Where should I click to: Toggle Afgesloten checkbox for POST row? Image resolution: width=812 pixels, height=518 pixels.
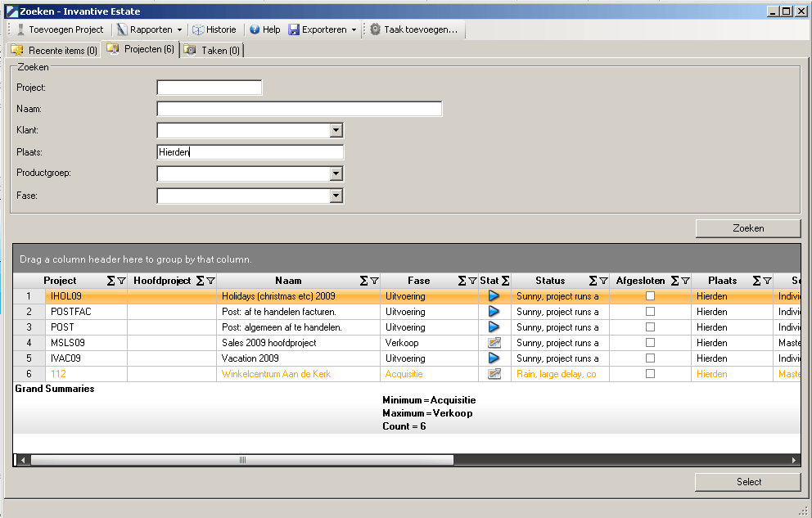point(651,327)
